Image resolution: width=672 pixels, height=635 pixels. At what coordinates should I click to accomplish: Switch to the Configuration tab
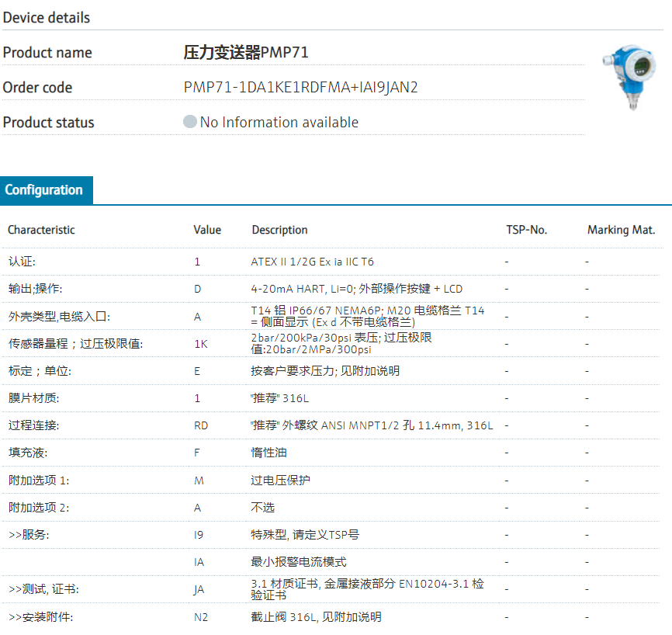click(44, 190)
